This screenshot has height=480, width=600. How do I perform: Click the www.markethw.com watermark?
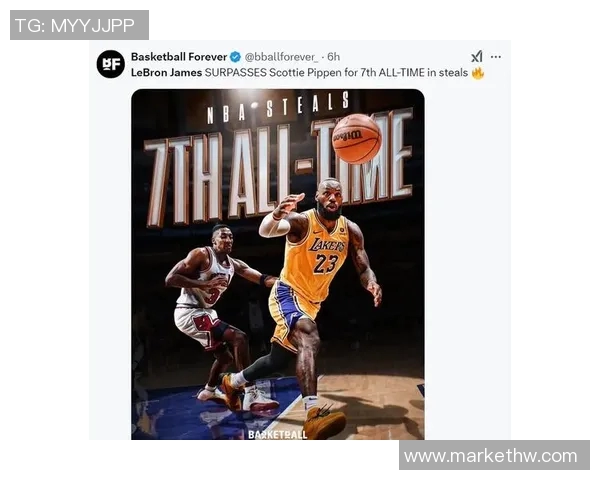(494, 455)
